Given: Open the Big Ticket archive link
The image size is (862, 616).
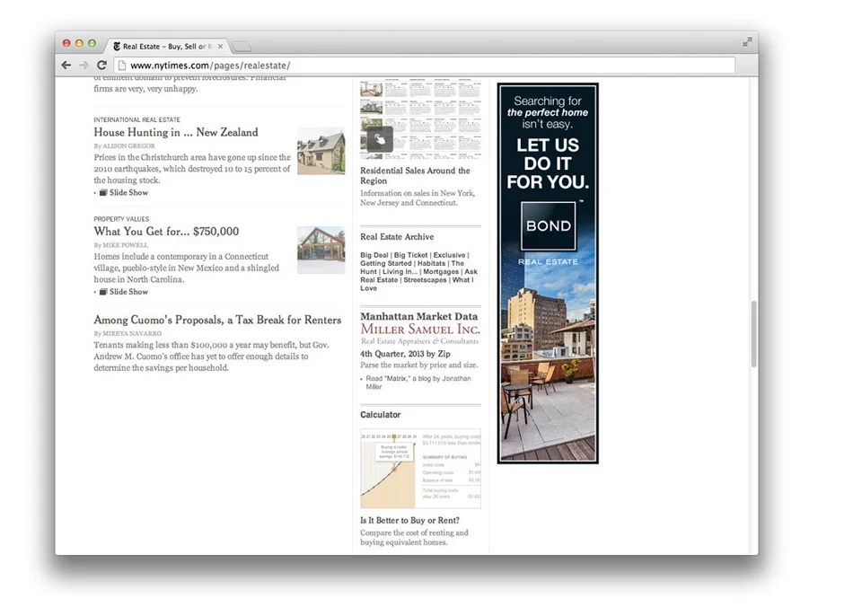Looking at the screenshot, I should pyautogui.click(x=410, y=255).
